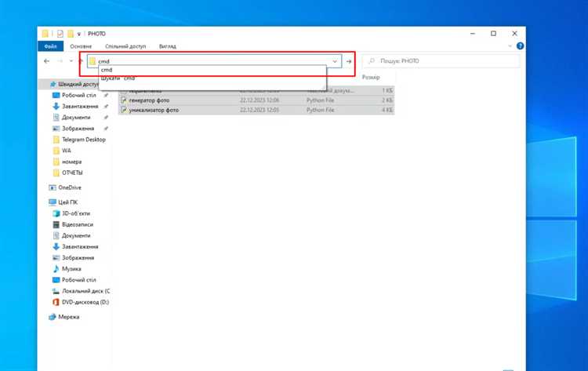Screen dimensions: 588x371
Task: Click the Back navigation arrow
Action: pos(46,61)
